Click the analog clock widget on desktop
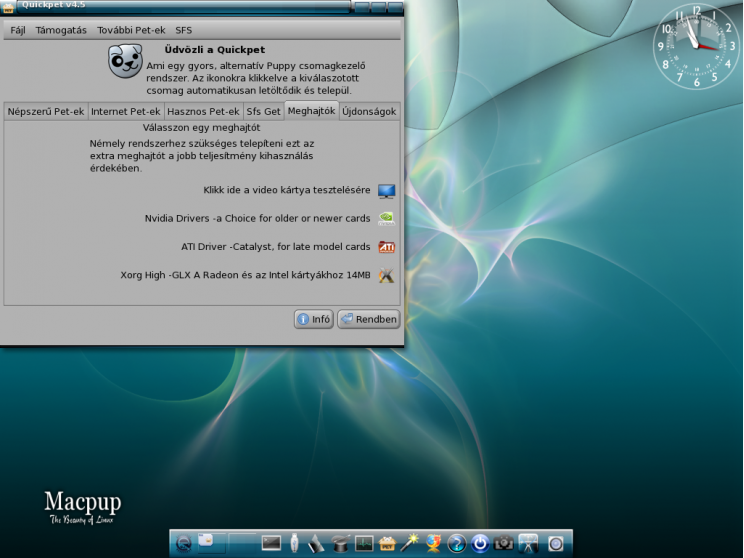This screenshot has height=558, width=744. coord(696,46)
